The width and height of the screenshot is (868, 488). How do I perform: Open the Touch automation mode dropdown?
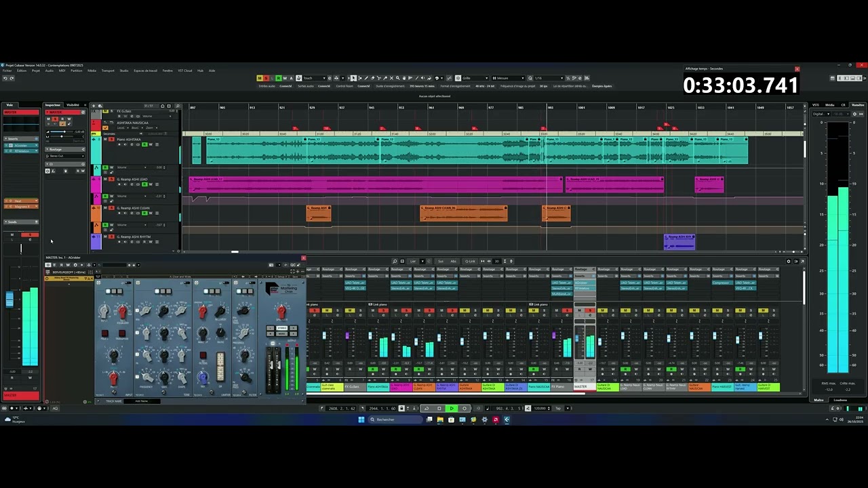(x=315, y=78)
